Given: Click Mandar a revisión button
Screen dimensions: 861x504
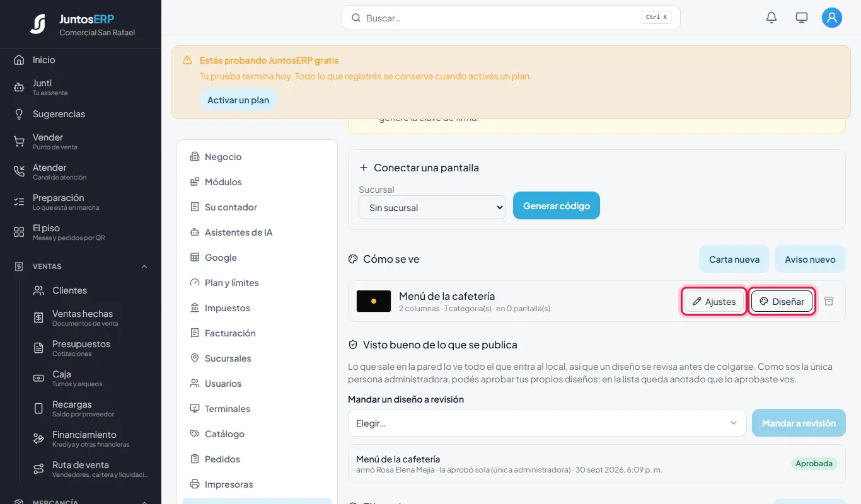Looking at the screenshot, I should pos(799,423).
